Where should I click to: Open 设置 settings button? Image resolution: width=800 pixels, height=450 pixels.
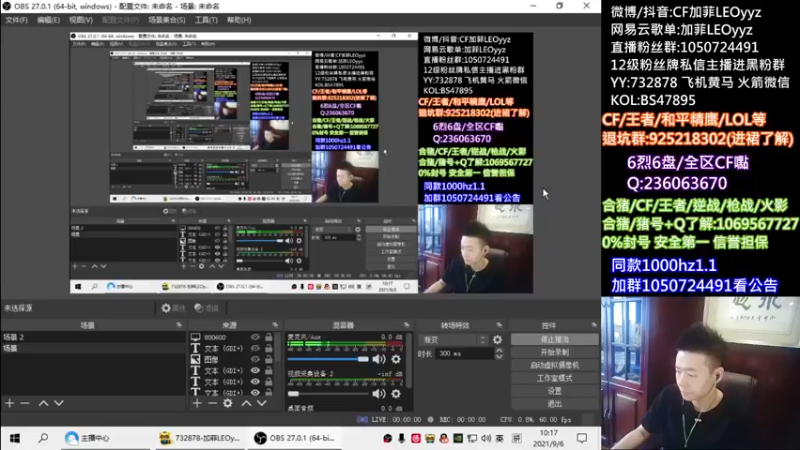coord(555,391)
